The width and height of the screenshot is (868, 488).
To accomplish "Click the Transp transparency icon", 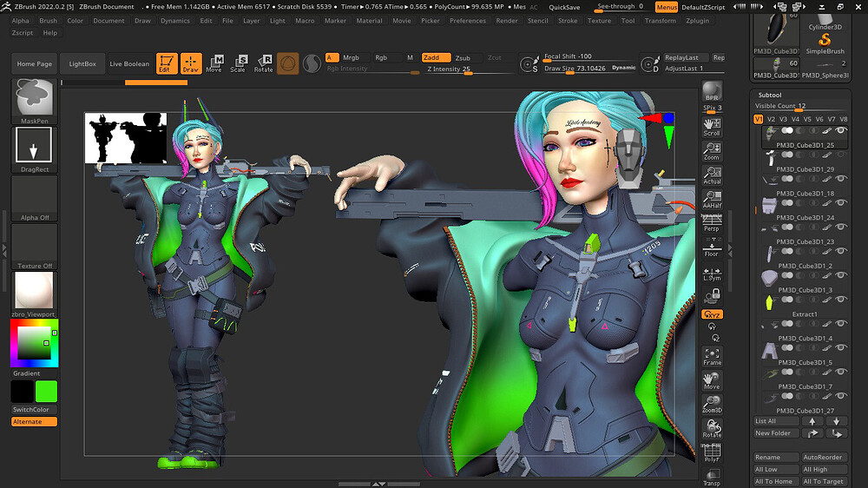I will (712, 477).
